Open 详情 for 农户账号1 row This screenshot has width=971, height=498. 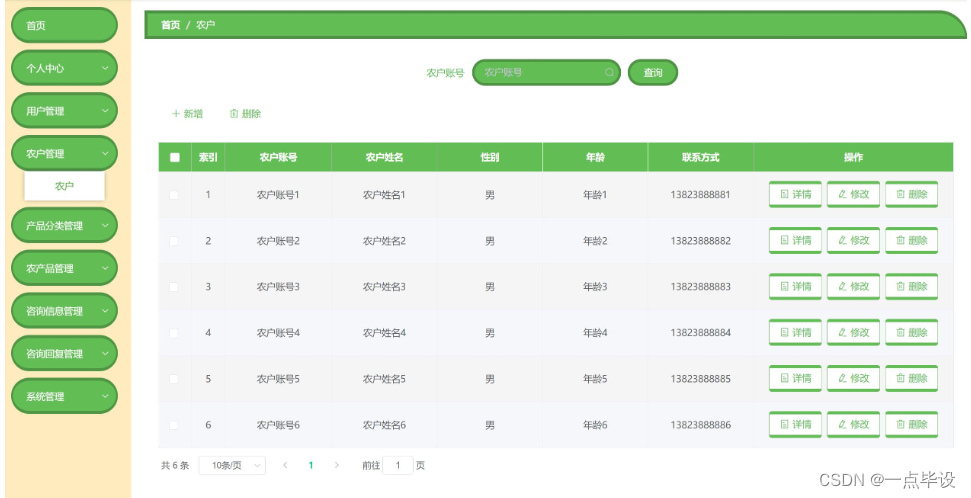795,194
